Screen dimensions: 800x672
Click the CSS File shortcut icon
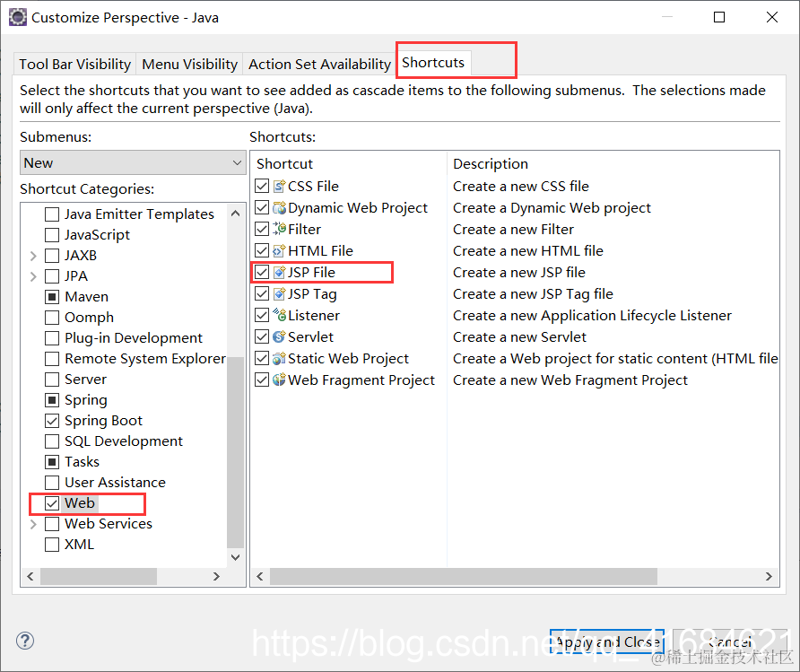tap(279, 187)
